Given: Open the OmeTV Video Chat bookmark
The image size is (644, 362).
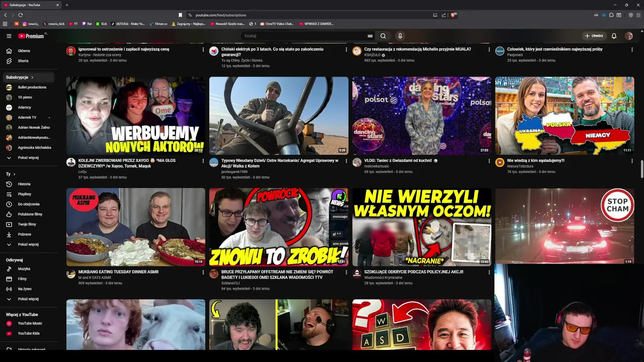Looking at the screenshot, I should click(276, 24).
